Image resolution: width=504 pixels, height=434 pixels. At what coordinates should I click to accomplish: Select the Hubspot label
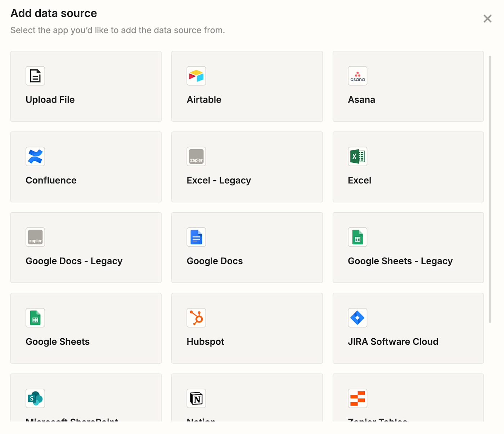(x=205, y=342)
